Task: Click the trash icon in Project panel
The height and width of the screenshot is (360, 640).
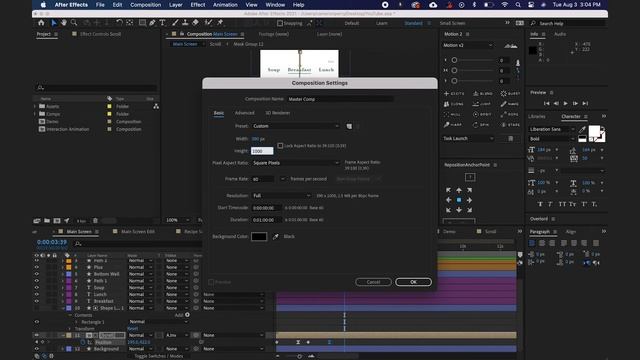Action: [95, 221]
